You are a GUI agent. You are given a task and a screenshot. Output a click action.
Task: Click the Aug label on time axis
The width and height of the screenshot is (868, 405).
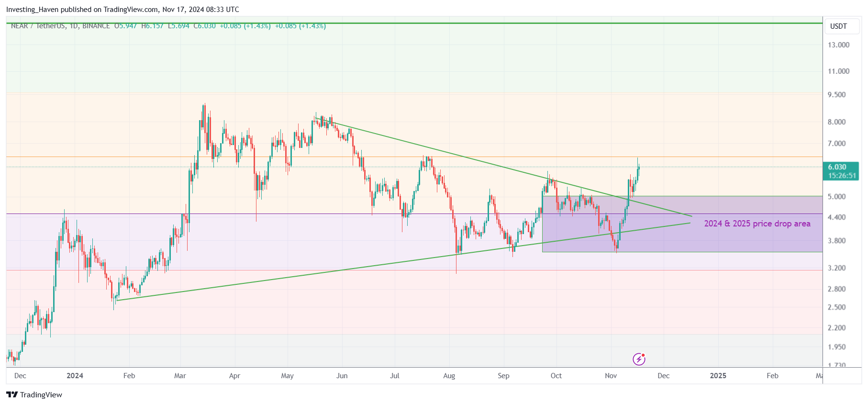point(449,376)
